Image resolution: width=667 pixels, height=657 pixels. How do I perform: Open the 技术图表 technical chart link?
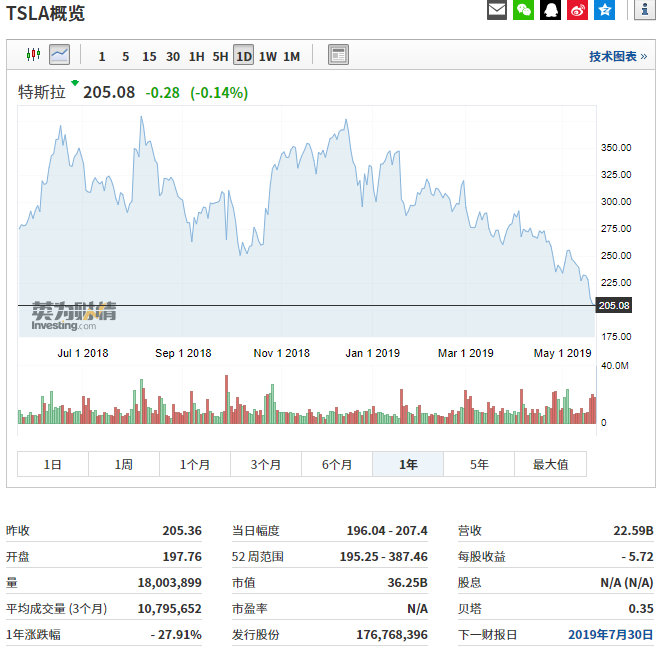click(x=618, y=56)
